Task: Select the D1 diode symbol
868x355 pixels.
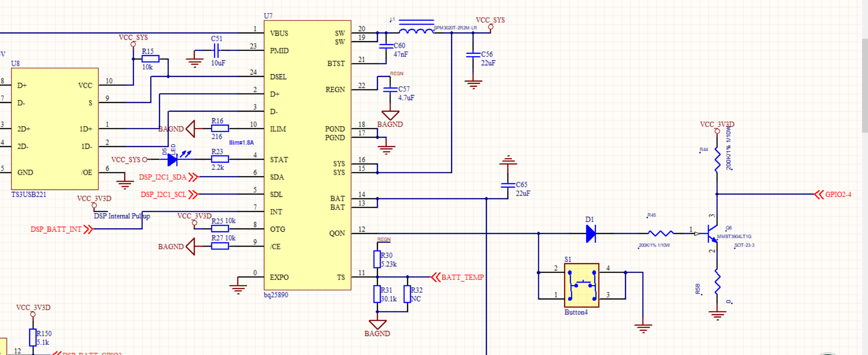Action: click(x=591, y=234)
